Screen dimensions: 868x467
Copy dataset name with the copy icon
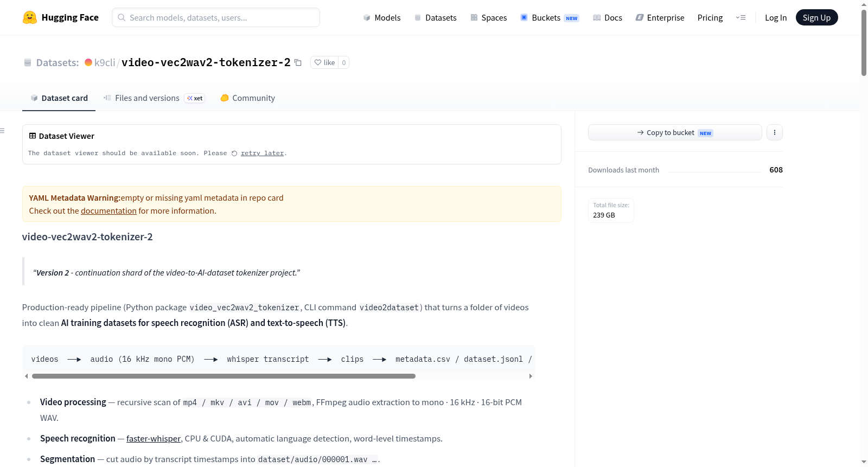(298, 62)
